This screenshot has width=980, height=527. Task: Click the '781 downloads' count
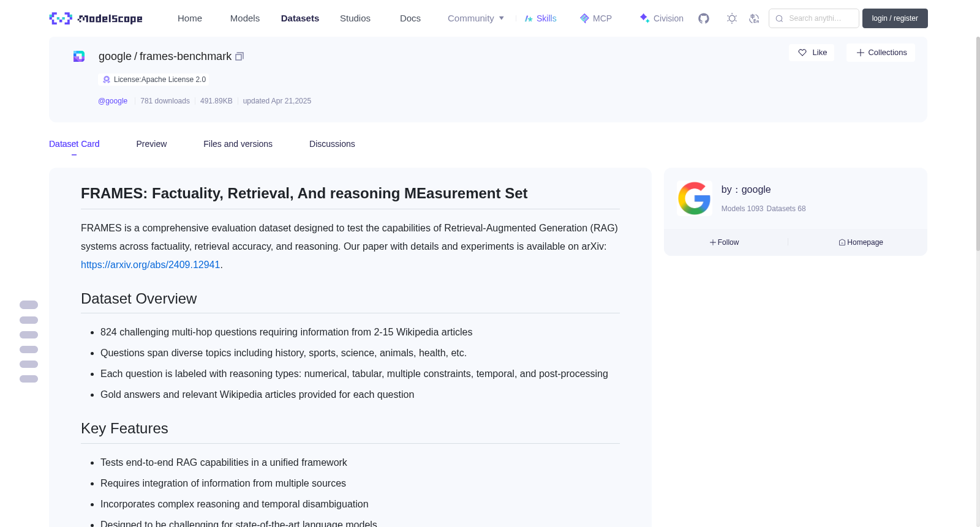point(165,101)
